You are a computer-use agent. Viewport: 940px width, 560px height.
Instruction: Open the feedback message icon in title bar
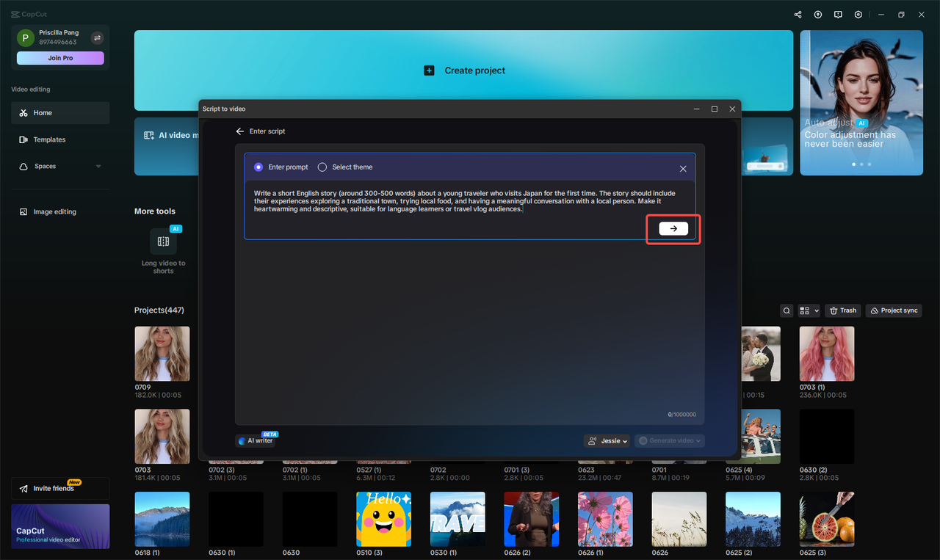(838, 15)
